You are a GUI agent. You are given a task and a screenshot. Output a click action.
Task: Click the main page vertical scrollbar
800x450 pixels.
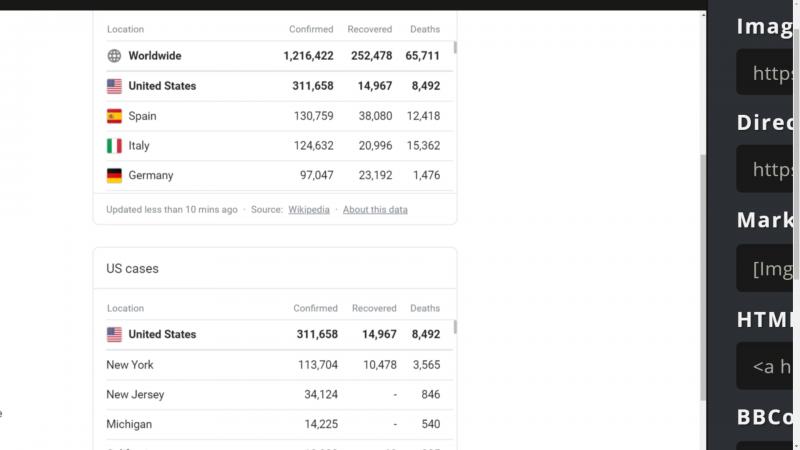[x=703, y=278]
